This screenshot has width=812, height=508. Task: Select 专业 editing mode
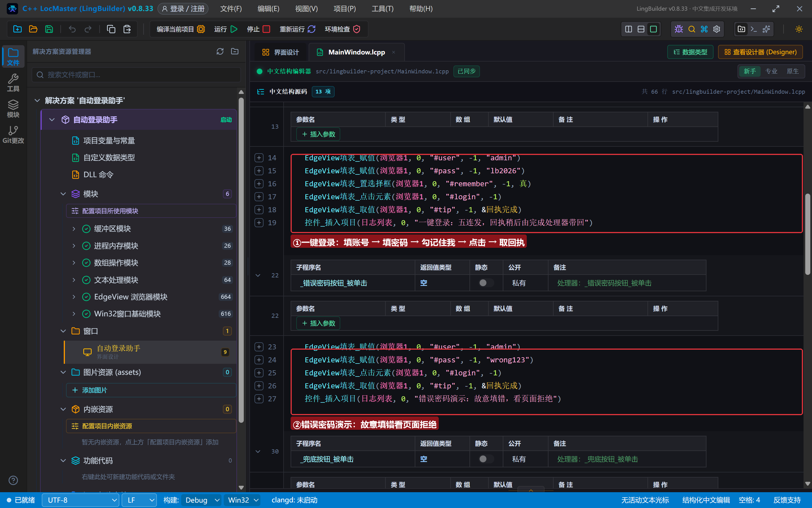pyautogui.click(x=771, y=71)
